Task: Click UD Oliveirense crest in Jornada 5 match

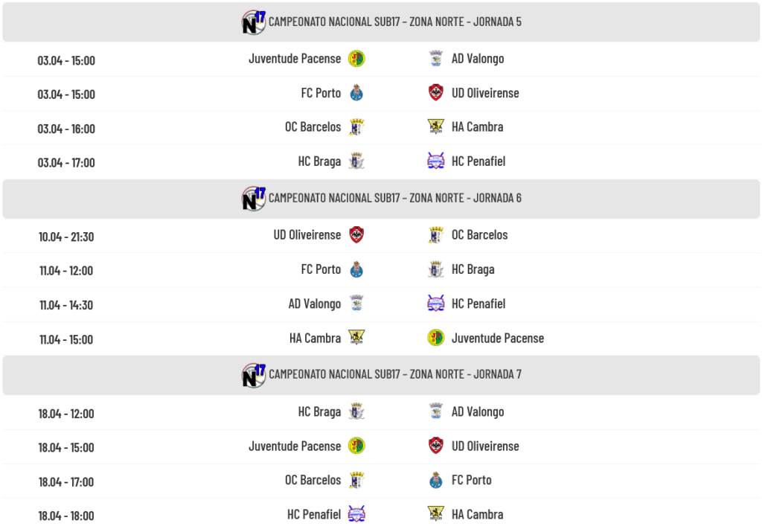Action: (436, 93)
